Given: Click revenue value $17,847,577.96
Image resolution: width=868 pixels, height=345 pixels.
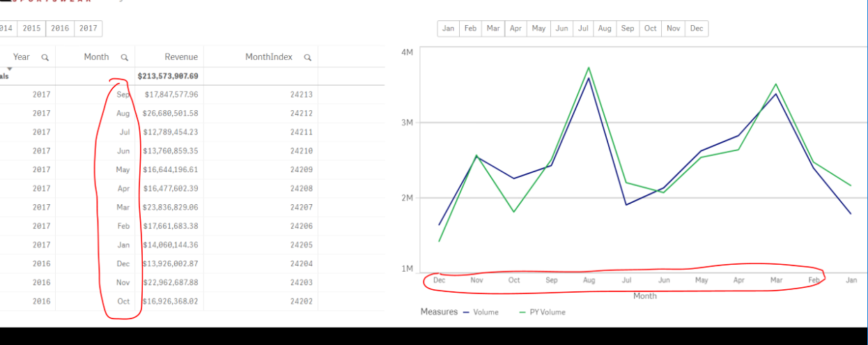Looking at the screenshot, I should pyautogui.click(x=171, y=95).
